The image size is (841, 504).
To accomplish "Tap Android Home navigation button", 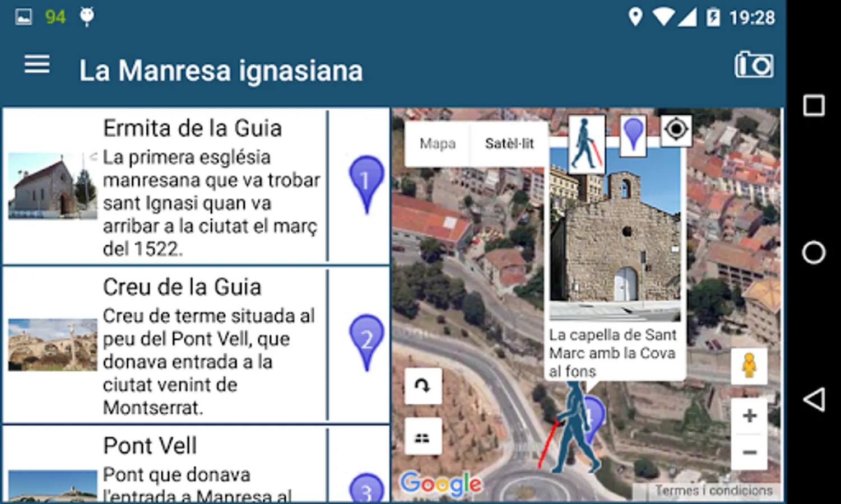I will (814, 253).
